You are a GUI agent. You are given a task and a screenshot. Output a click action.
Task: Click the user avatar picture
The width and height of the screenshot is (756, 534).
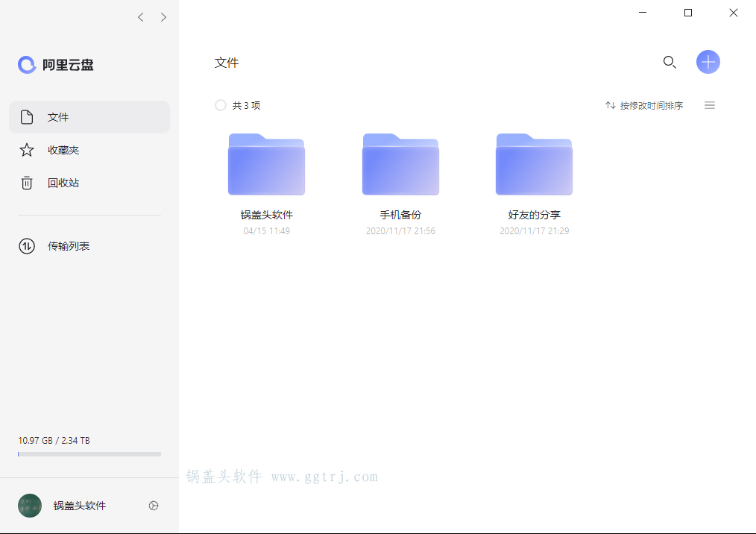30,506
